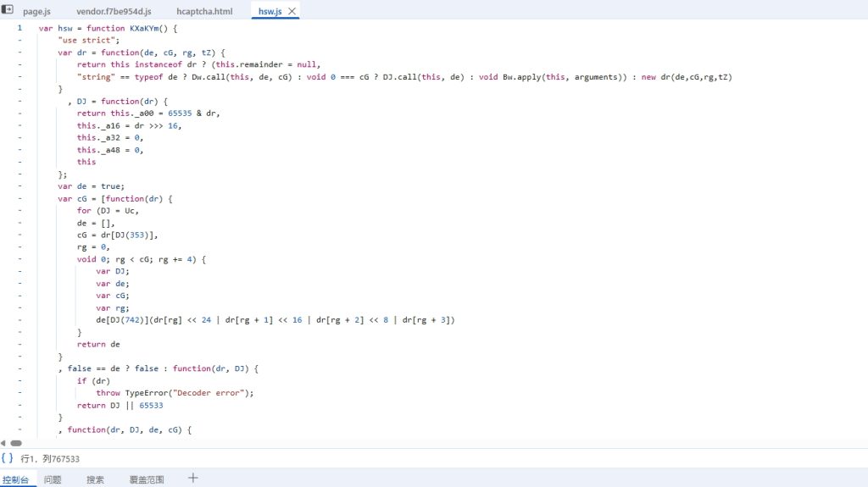Screen dimensions: 868x487
Task: Click gutter marker beside 'var de = true;'
Action: point(19,186)
